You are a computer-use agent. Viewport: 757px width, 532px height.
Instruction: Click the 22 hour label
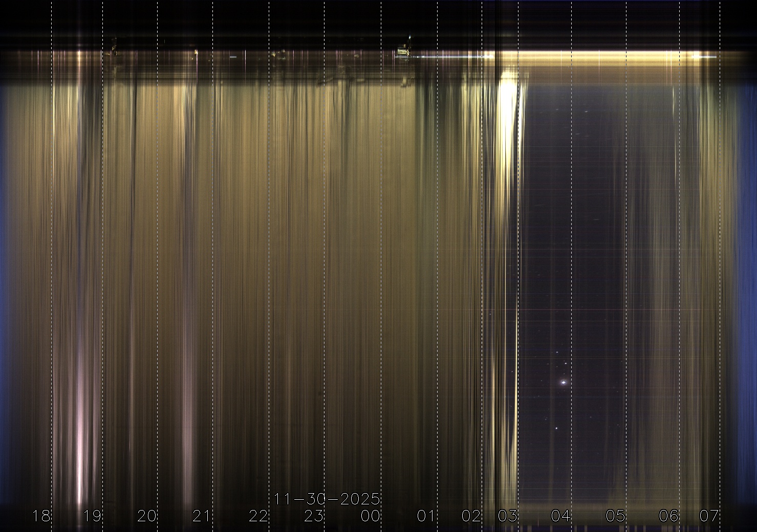tap(258, 516)
